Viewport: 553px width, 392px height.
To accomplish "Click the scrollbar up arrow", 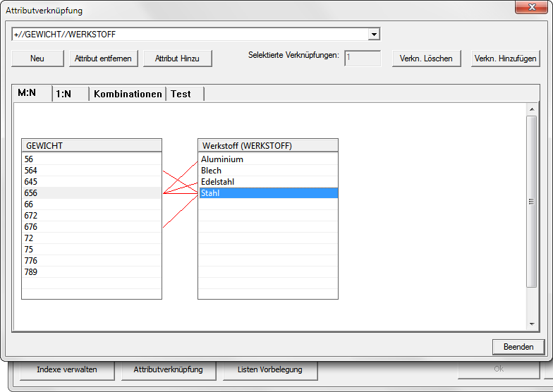I will [x=532, y=109].
